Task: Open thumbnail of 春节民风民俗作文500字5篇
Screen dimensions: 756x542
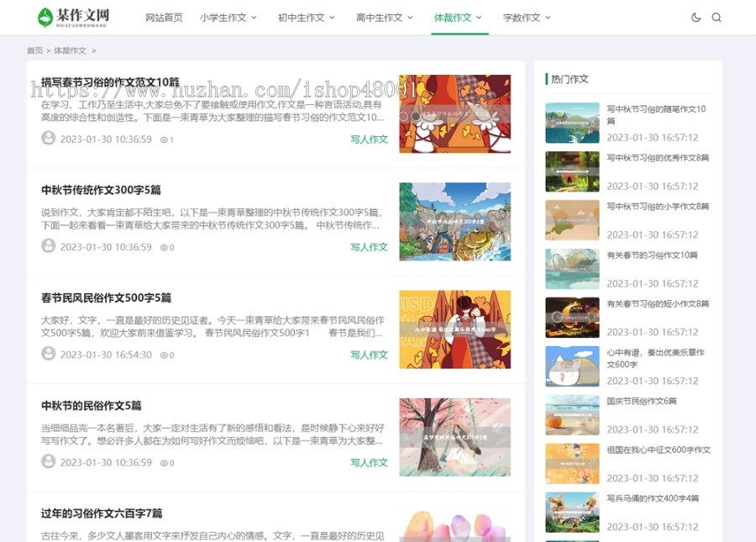Action: pos(454,329)
